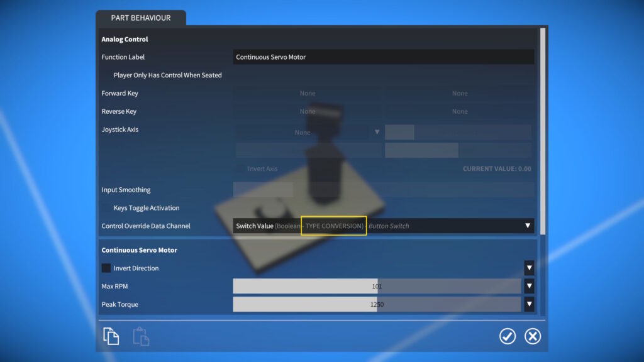The image size is (644, 362).
Task: Click the Function Label text field
Action: point(383,57)
